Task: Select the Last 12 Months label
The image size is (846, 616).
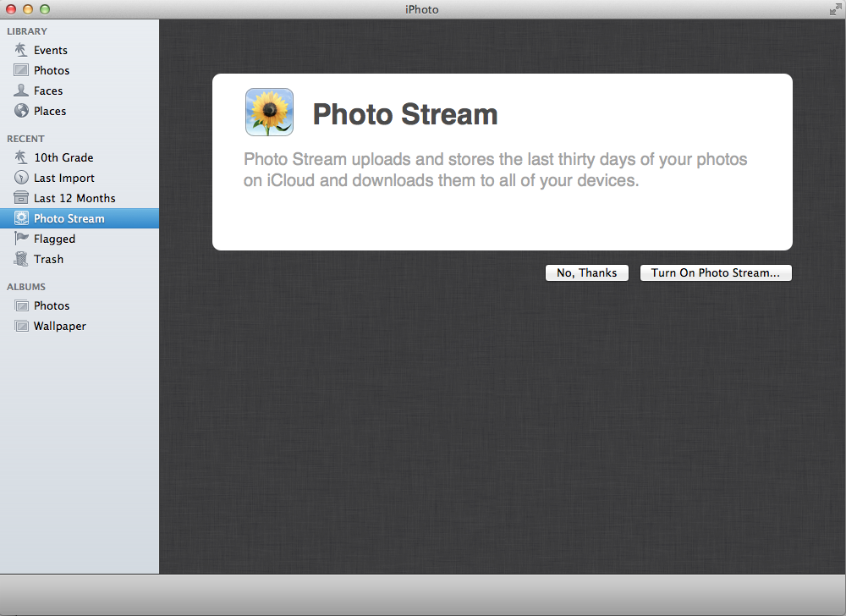Action: pyautogui.click(x=74, y=198)
